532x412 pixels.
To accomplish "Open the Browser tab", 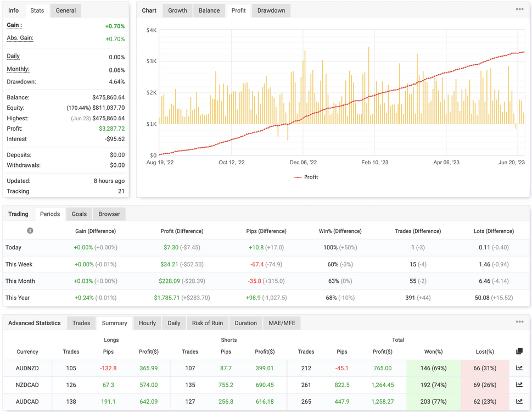I will 109,214.
